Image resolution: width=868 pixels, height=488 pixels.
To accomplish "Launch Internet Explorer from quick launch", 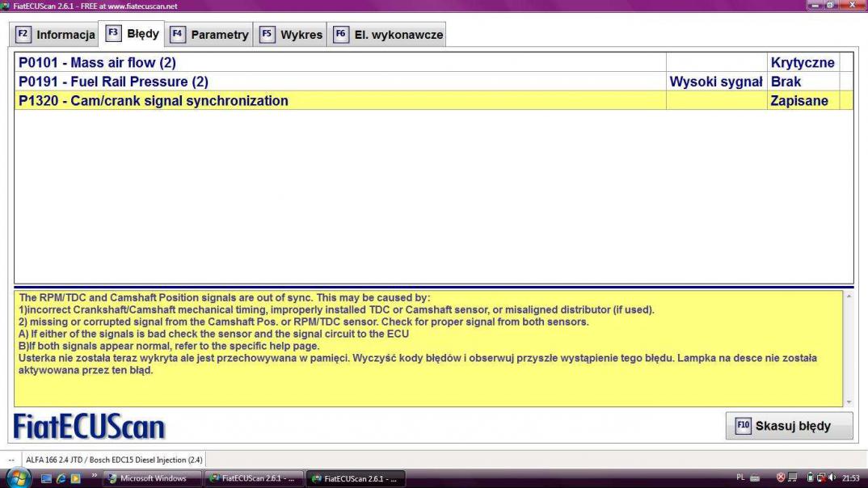I will click(x=61, y=478).
